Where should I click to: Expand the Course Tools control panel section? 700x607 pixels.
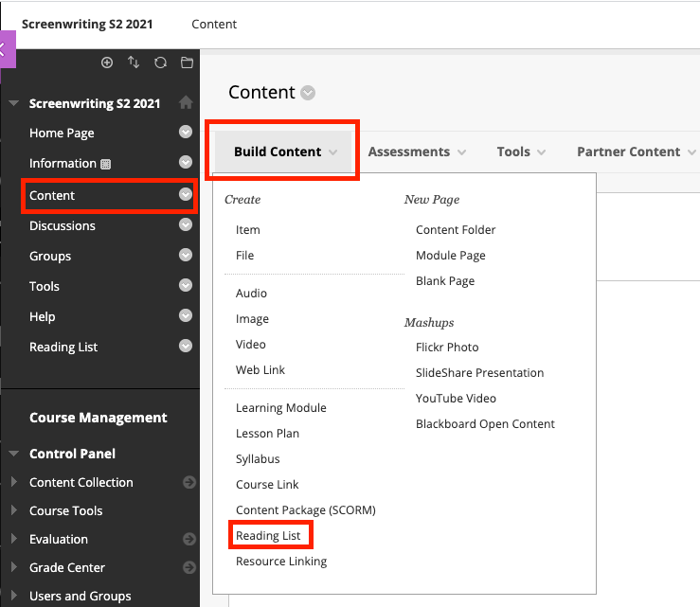pos(13,510)
